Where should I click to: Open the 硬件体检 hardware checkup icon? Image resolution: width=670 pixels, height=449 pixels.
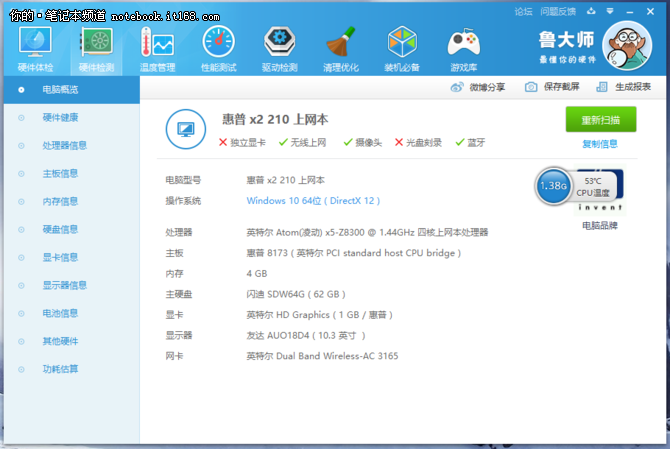(35, 49)
